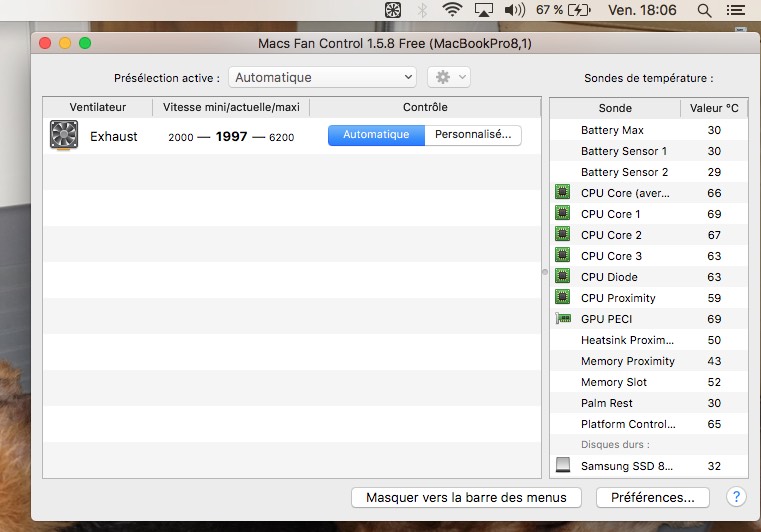This screenshot has width=761, height=532.
Task: Select the Battery Max sensor row
Action: pos(649,130)
